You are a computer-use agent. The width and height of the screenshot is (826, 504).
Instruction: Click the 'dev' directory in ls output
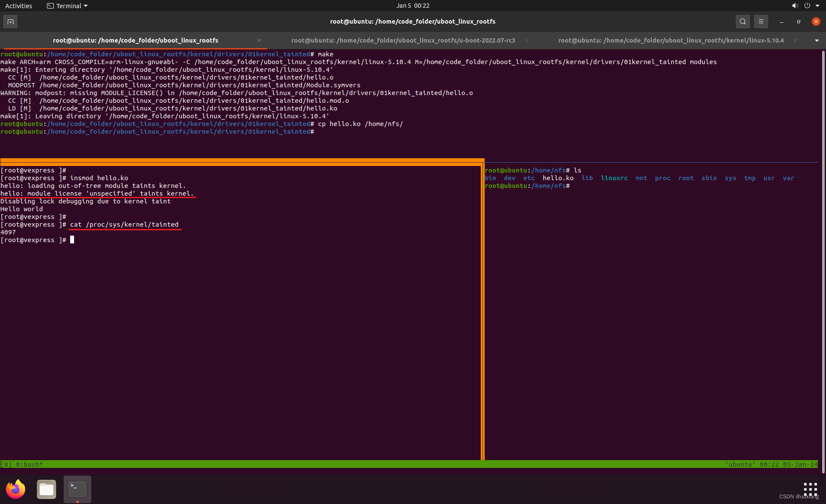(x=510, y=178)
